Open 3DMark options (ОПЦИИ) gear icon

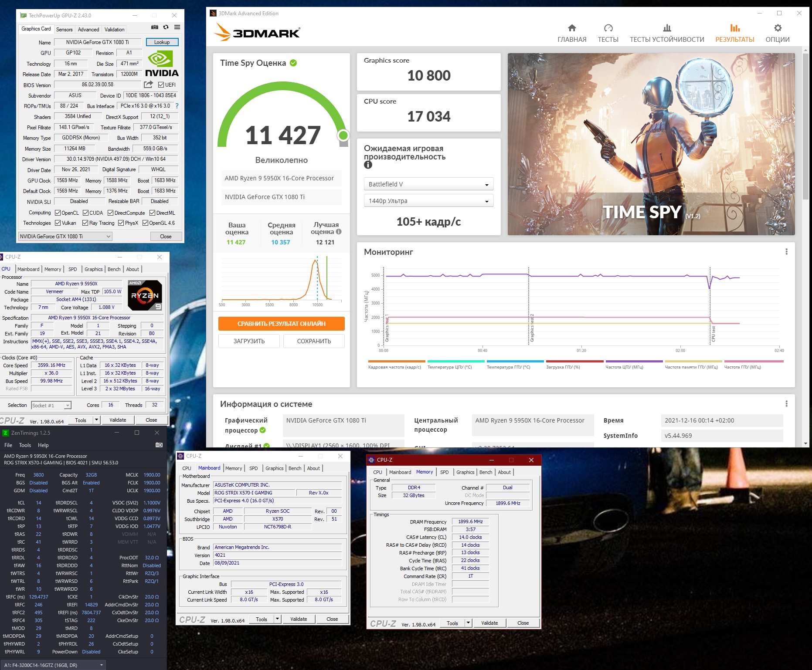coord(778,28)
